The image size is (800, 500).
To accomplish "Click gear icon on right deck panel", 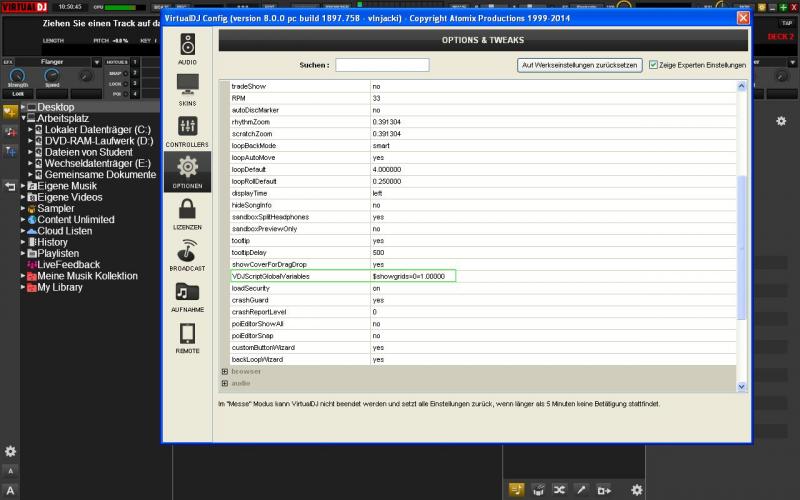I will [781, 121].
